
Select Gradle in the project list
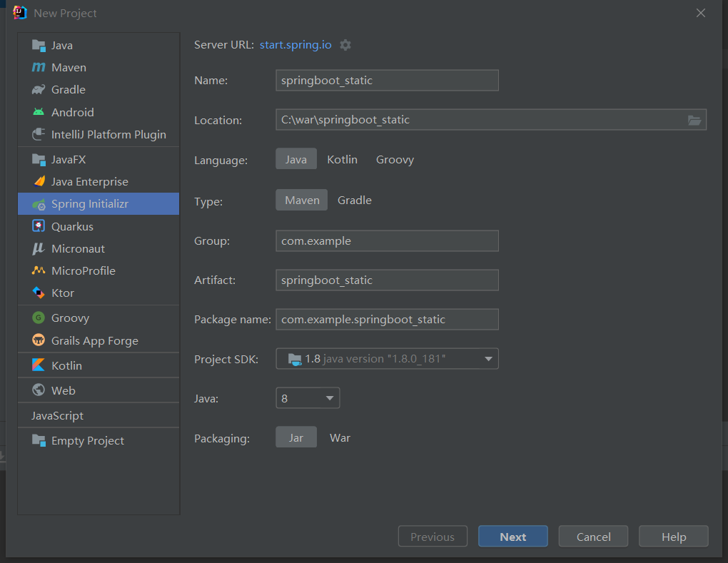click(98, 90)
